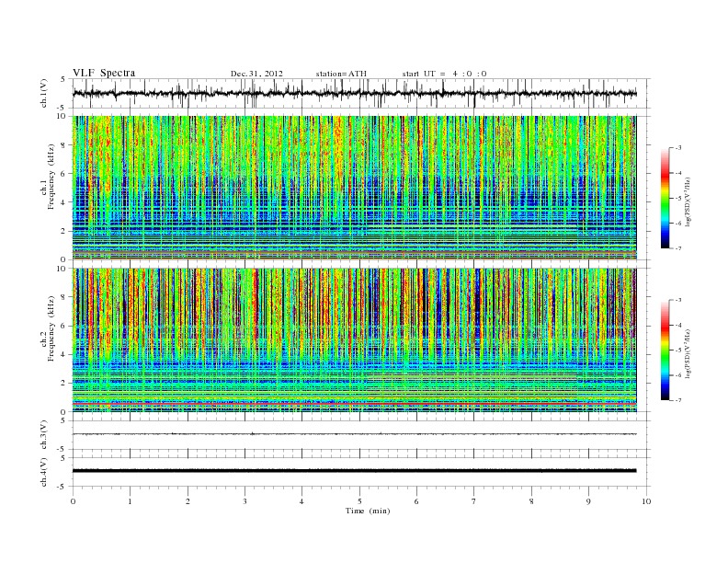Click the time axis tick label '10'
This screenshot has width=728, height=563.
646,501
